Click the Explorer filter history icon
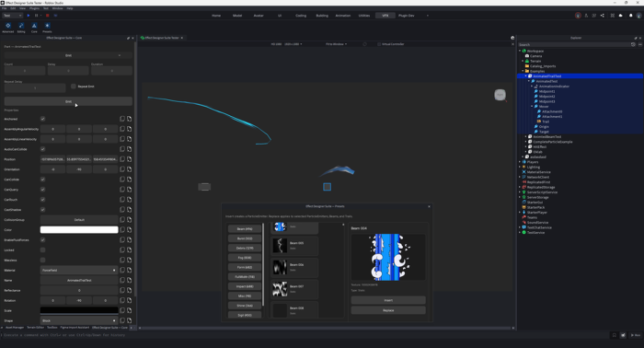Viewport: 644px width, 348px height. (x=633, y=44)
